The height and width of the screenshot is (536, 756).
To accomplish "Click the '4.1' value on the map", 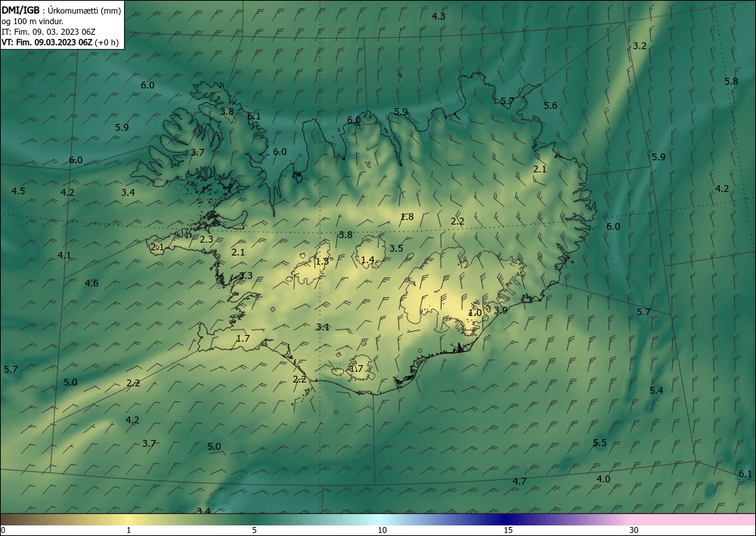I will [64, 256].
